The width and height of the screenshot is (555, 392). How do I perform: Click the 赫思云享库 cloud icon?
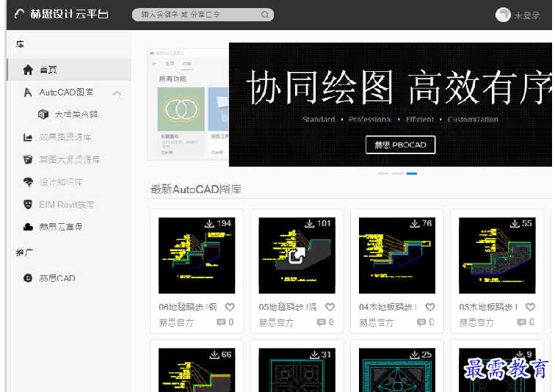[28, 227]
